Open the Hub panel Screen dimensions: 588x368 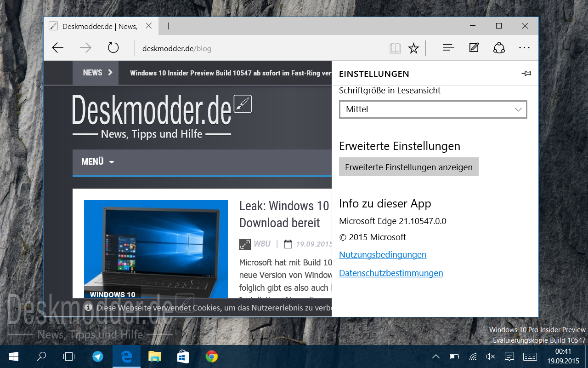coord(448,47)
